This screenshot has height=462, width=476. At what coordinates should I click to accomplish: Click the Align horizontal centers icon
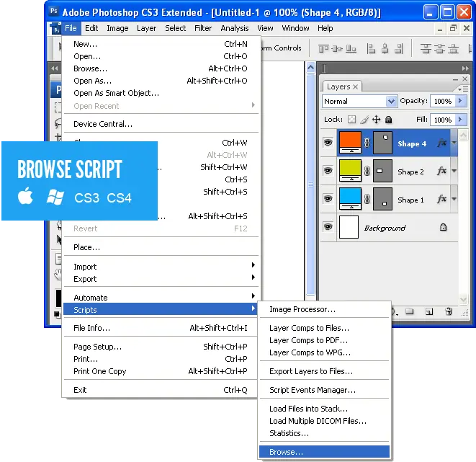pos(385,48)
